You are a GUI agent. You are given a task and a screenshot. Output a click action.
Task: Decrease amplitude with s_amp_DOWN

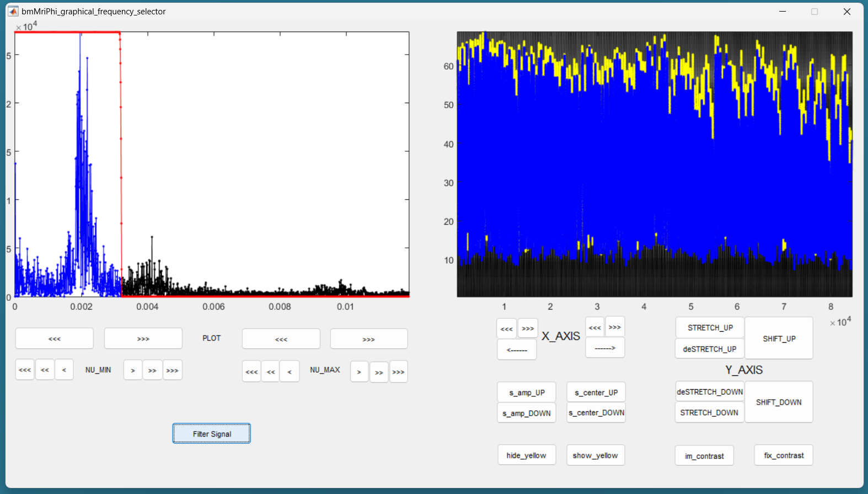click(x=527, y=413)
